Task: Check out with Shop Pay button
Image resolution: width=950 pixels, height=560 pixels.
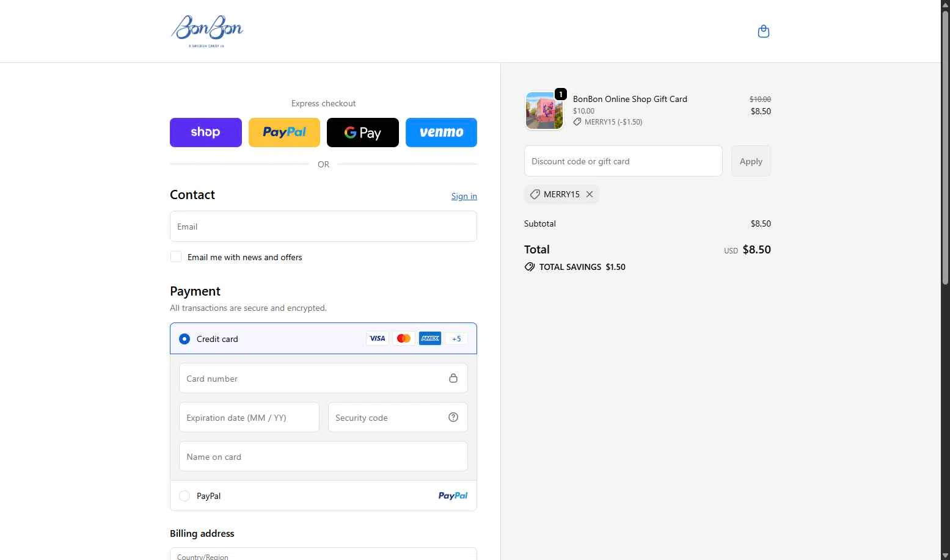Action: tap(206, 133)
